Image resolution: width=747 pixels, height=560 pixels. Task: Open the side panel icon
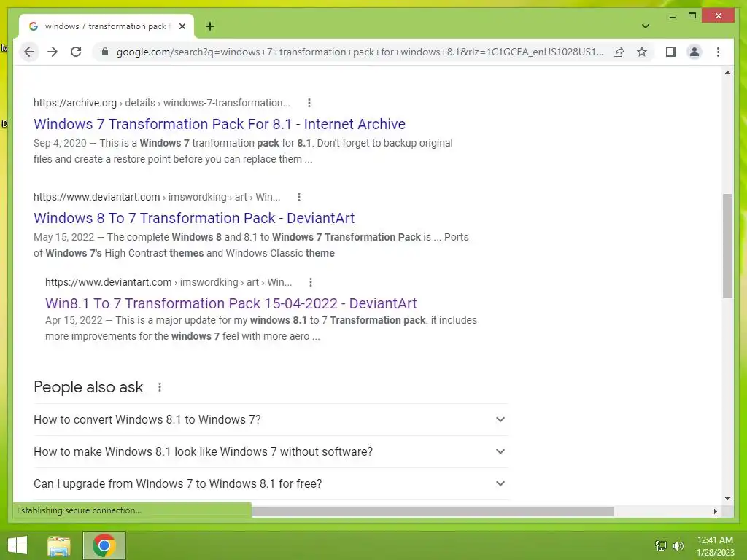(671, 52)
